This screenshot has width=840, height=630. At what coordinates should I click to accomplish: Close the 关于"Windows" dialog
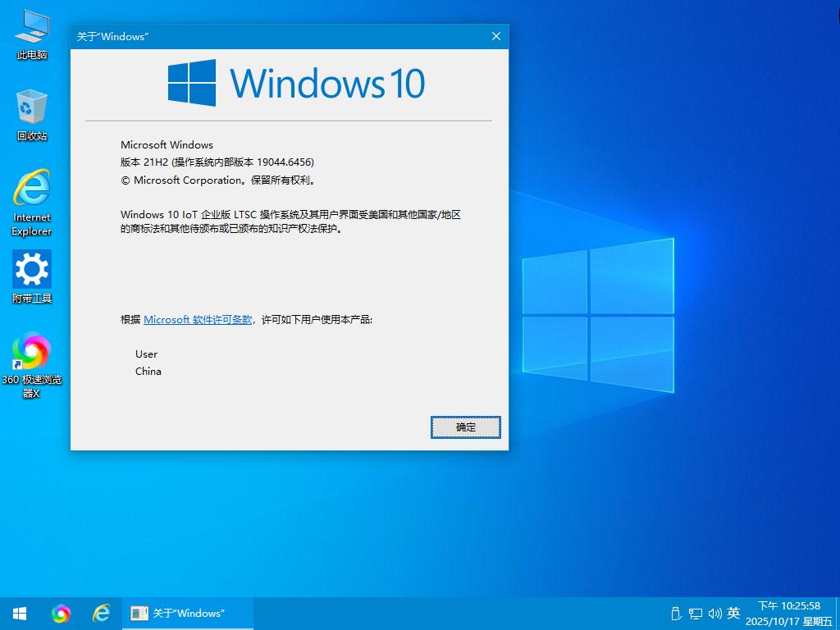click(495, 36)
